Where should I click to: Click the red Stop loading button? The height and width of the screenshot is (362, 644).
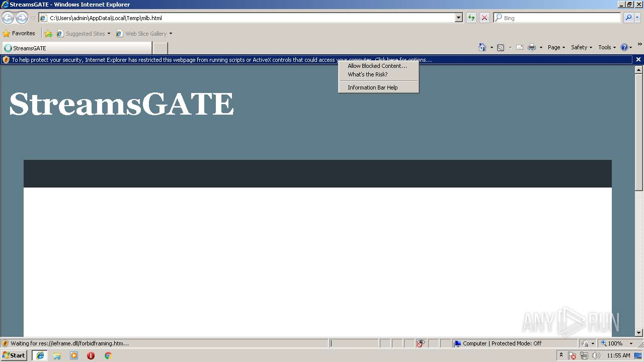coord(485,18)
